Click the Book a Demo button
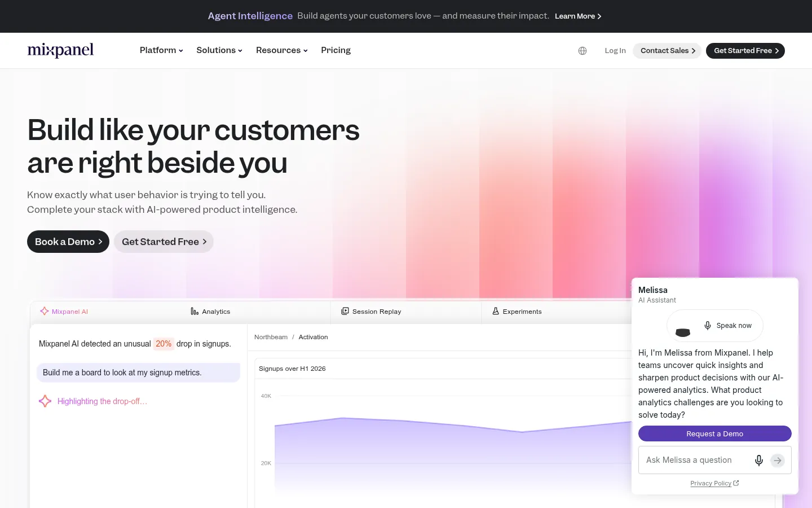The image size is (812, 508). [x=68, y=242]
